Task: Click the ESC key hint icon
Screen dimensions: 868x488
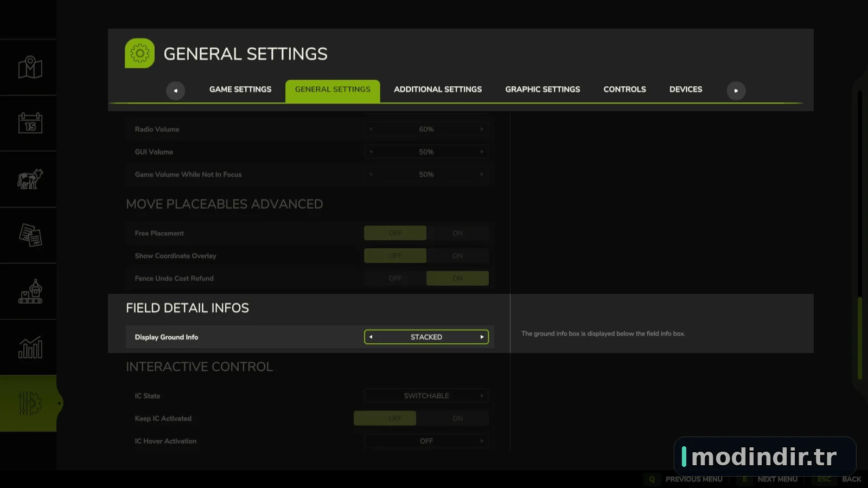Action: point(824,479)
